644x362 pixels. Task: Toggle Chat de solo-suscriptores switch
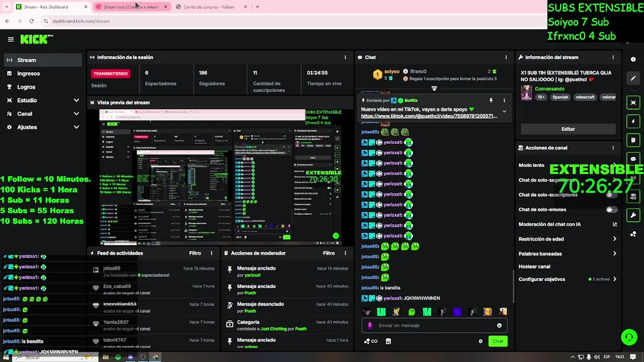pyautogui.click(x=611, y=195)
